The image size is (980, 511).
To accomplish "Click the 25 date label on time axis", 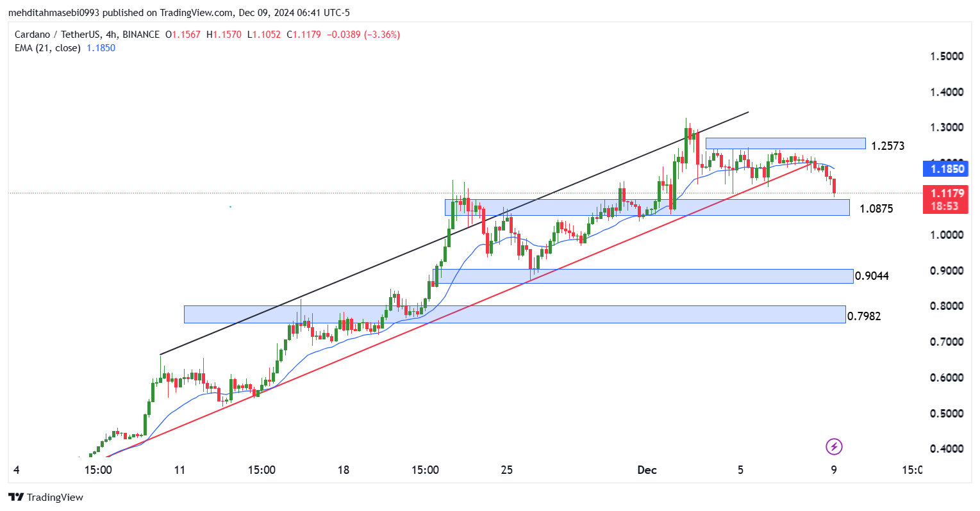I will pyautogui.click(x=507, y=470).
